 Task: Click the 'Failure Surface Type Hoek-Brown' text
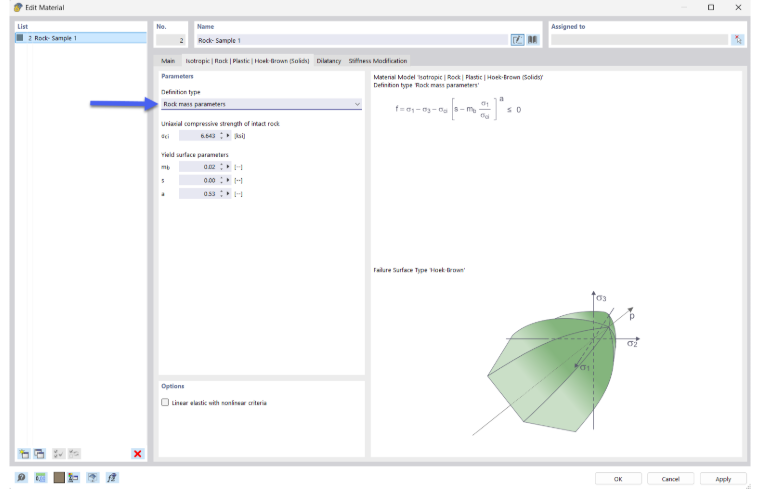point(419,270)
